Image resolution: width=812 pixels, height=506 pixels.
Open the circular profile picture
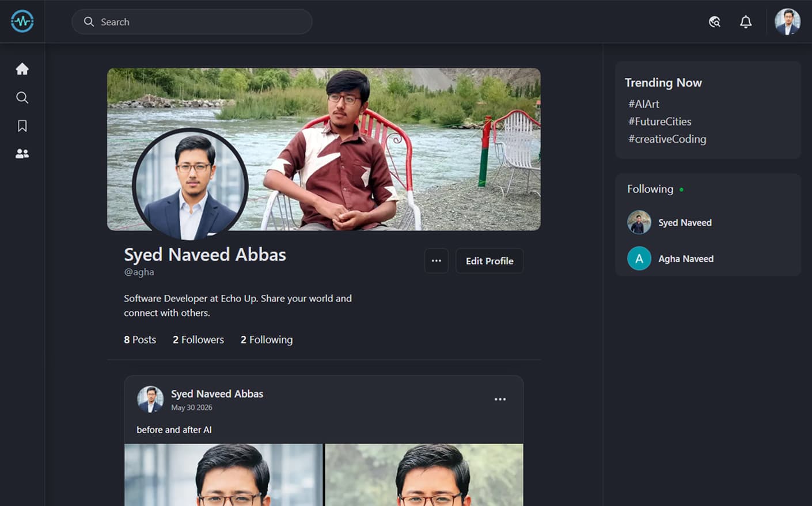point(190,184)
